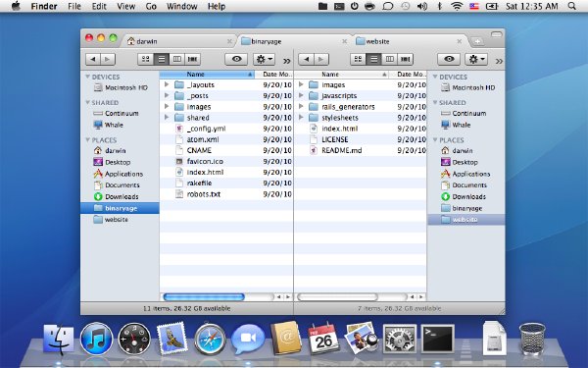Launch Terminal from the Dock
The height and width of the screenshot is (368, 588).
pyautogui.click(x=437, y=339)
